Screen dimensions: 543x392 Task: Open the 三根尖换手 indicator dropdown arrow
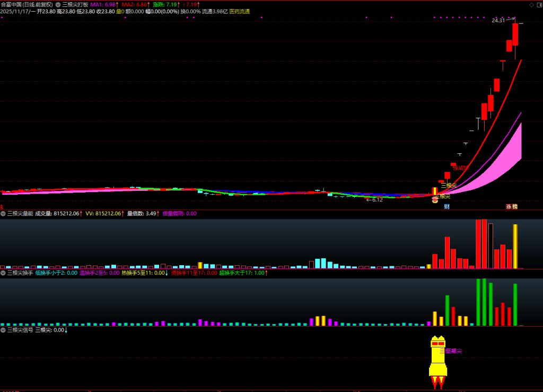tap(3, 273)
